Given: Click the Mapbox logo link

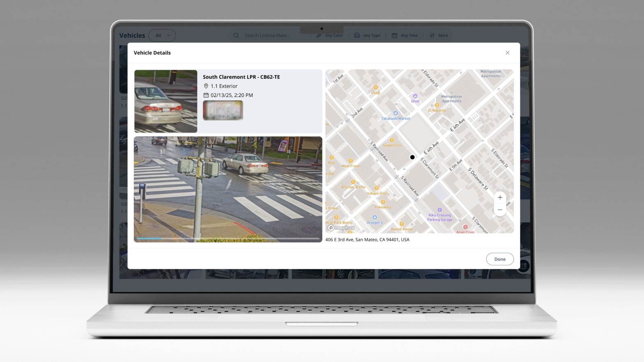Looking at the screenshot, I should pos(341,228).
